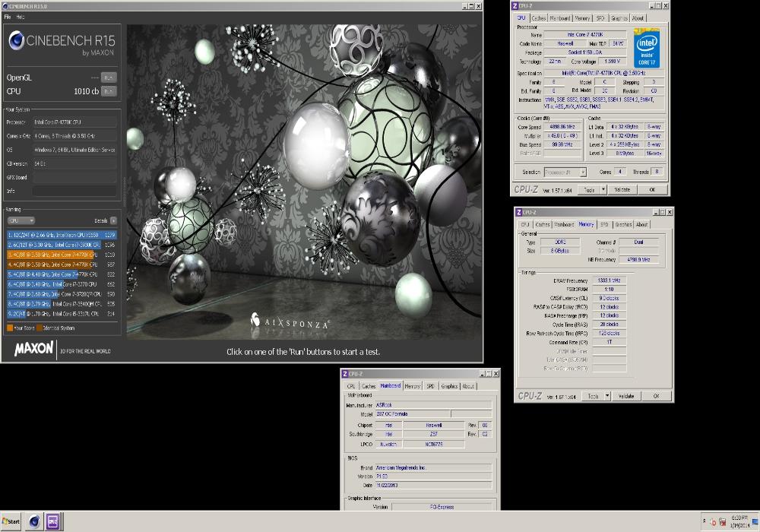Switch to CPU tab in Memory CPU-Z window
760x532 pixels.
[x=525, y=224]
